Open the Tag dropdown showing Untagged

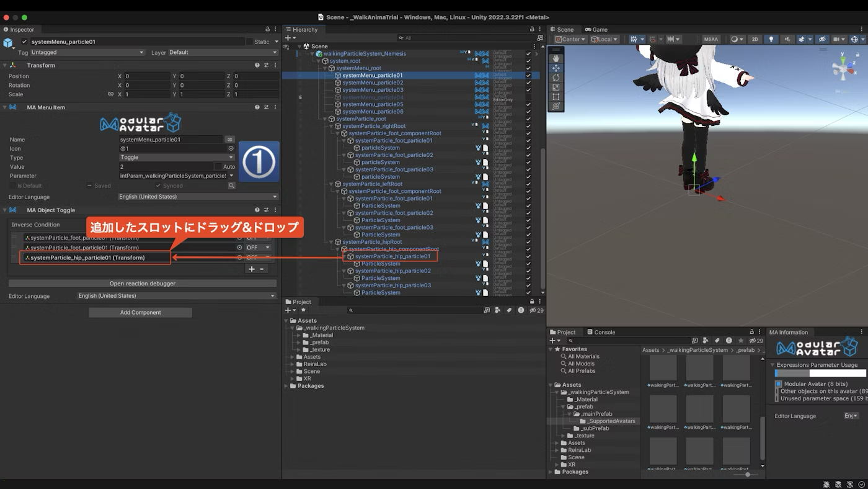87,53
